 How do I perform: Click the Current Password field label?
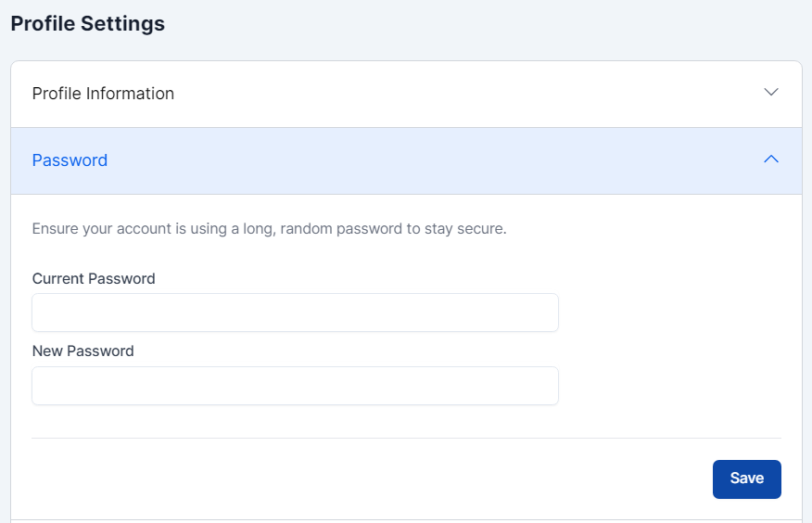[94, 278]
